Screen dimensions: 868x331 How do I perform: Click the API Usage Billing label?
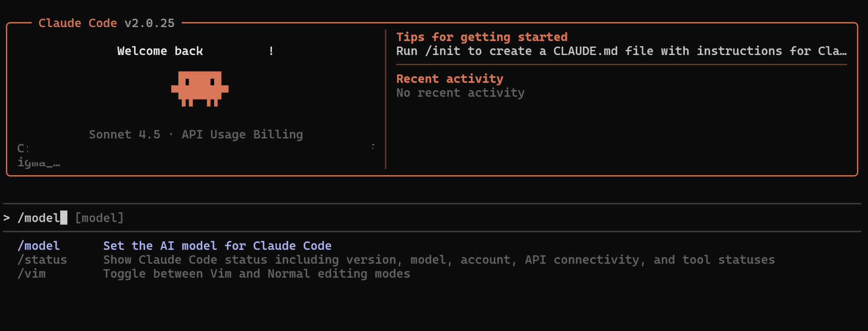click(242, 135)
